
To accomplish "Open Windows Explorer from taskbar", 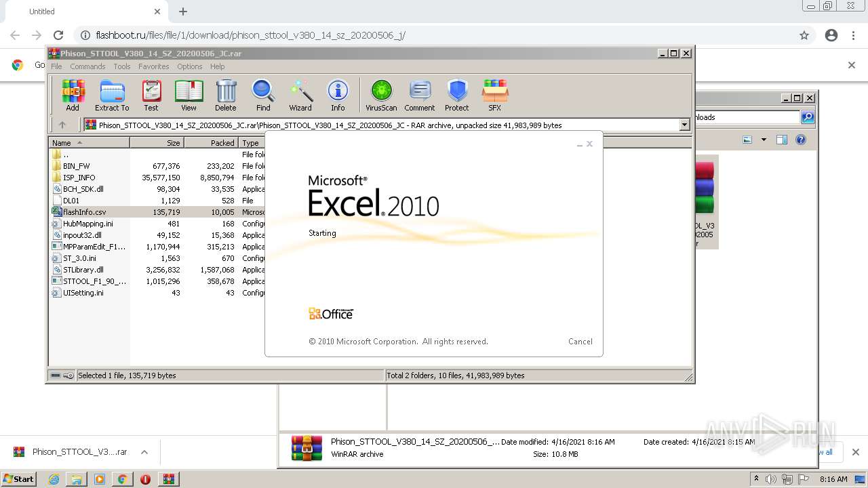I will [x=77, y=479].
